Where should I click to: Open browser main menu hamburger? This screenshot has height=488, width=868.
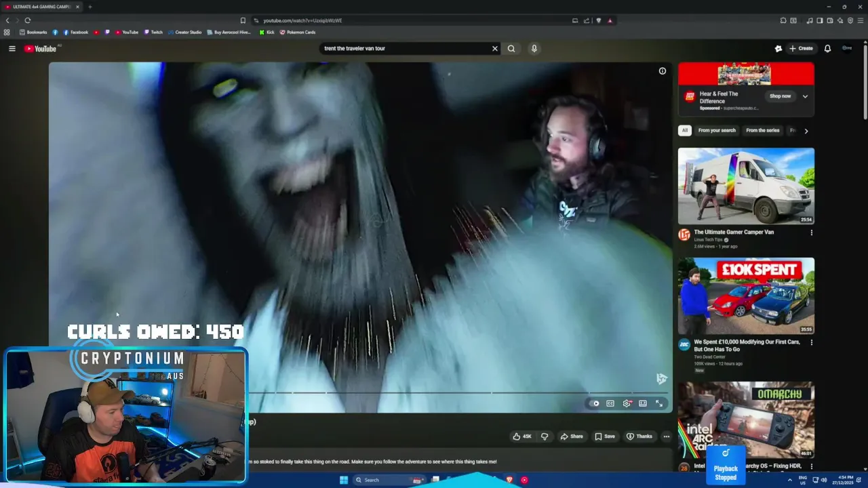[861, 20]
